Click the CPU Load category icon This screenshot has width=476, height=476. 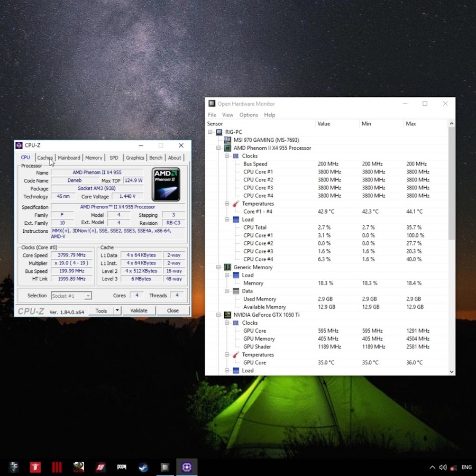click(x=236, y=219)
